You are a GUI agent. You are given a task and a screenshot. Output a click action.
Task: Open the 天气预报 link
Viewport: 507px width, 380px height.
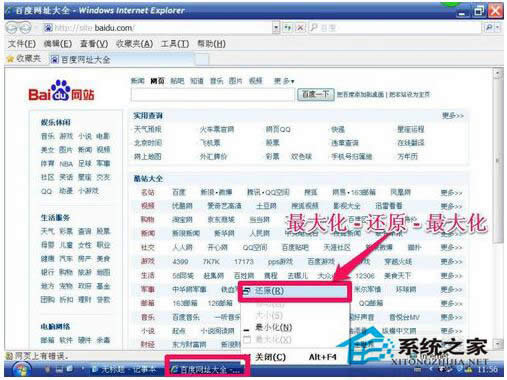click(x=147, y=129)
